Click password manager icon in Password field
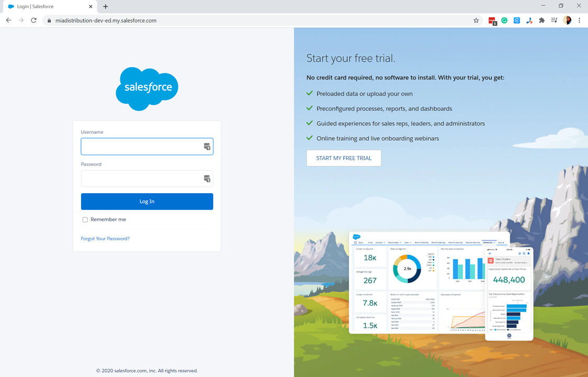This screenshot has height=377, width=588. point(207,179)
